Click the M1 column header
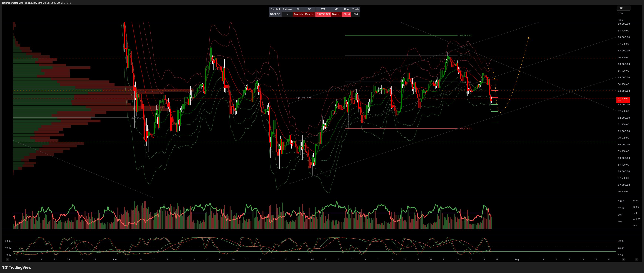644x273 pixels. click(337, 9)
